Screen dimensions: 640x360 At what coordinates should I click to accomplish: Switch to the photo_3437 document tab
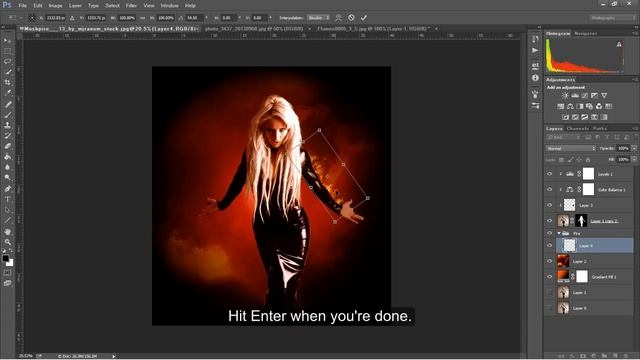[x=254, y=29]
